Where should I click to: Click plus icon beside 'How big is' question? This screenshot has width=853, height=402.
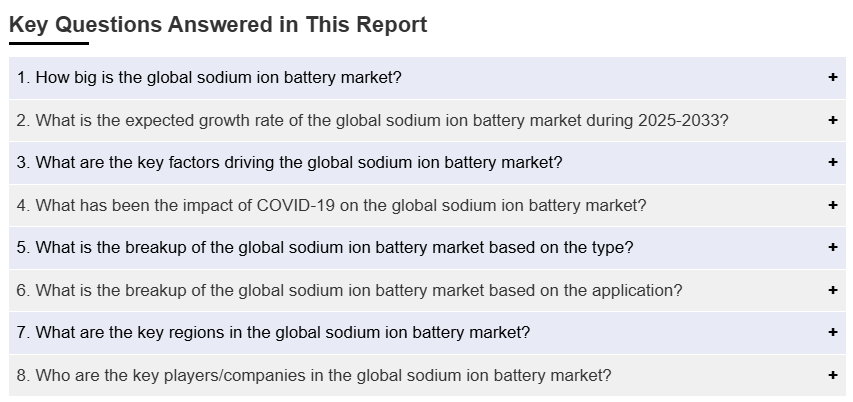(x=832, y=78)
